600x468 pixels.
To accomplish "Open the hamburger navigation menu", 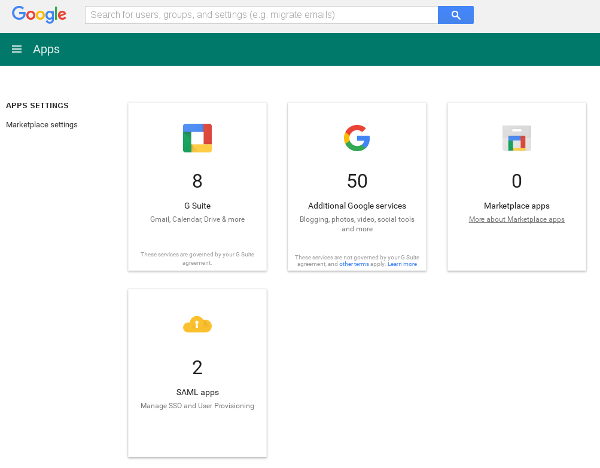I will [16, 49].
